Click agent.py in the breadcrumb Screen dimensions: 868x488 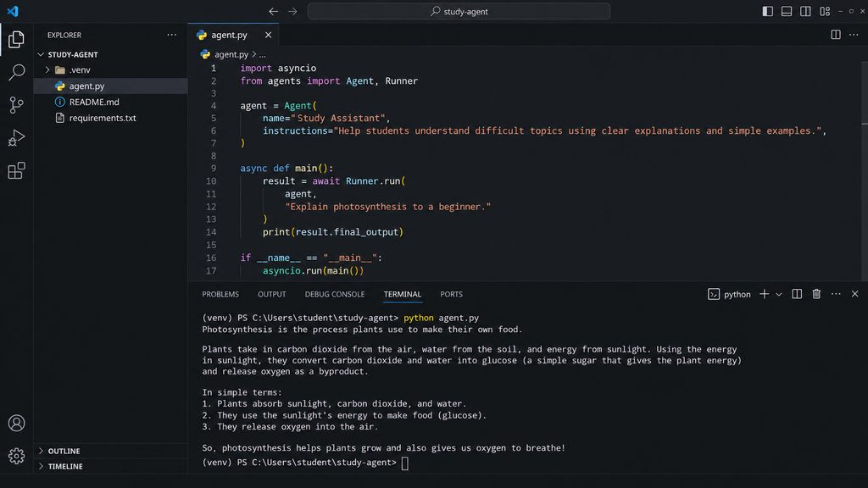point(231,54)
